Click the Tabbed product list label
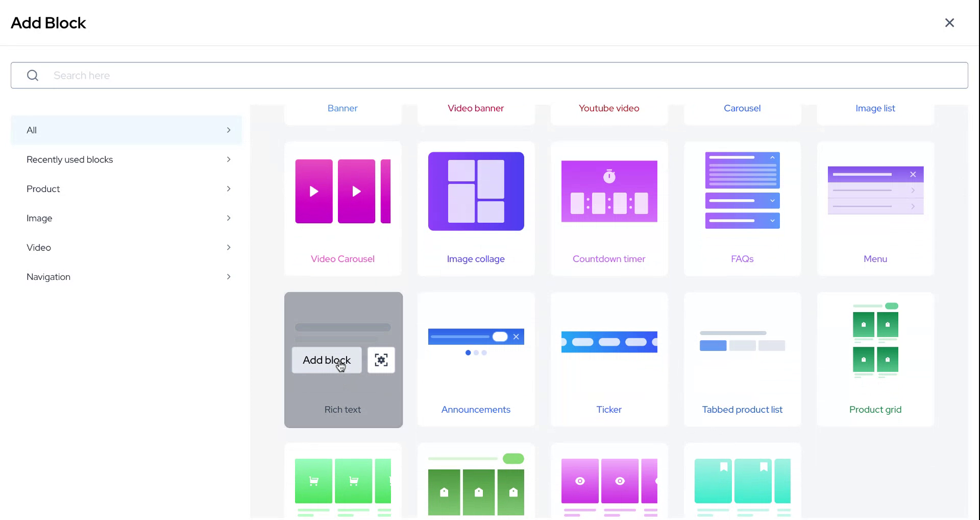Screen dimensions: 980x520 tap(742, 410)
